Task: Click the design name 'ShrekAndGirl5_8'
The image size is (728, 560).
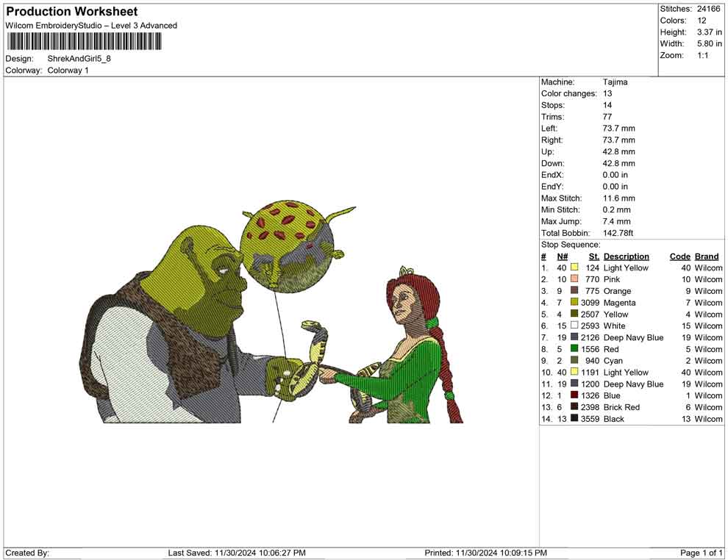Action: click(79, 59)
